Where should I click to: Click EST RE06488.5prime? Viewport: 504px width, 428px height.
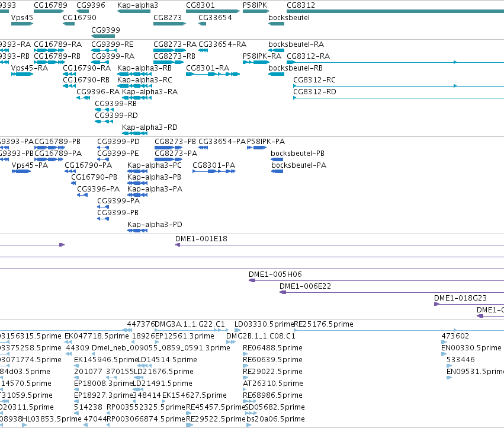pyautogui.click(x=272, y=348)
